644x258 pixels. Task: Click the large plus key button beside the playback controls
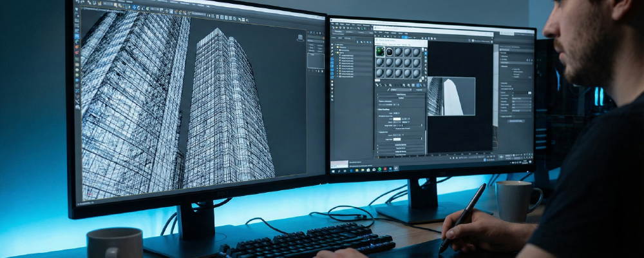coord(501,157)
